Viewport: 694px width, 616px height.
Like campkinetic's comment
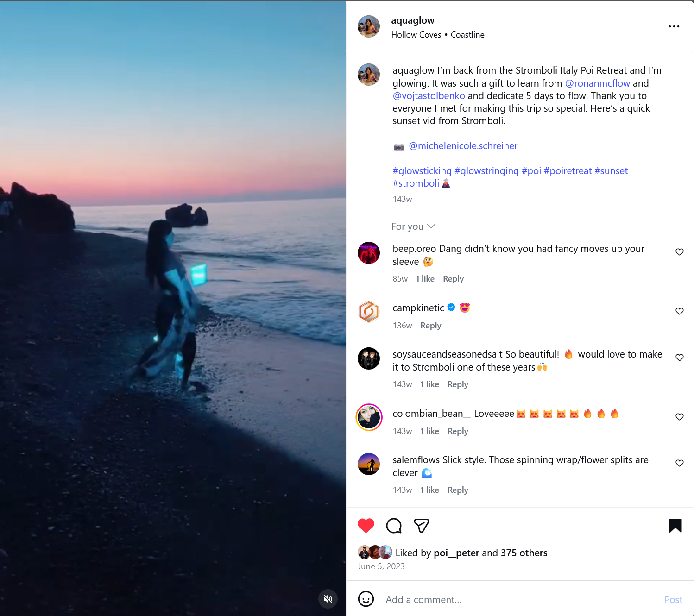680,311
